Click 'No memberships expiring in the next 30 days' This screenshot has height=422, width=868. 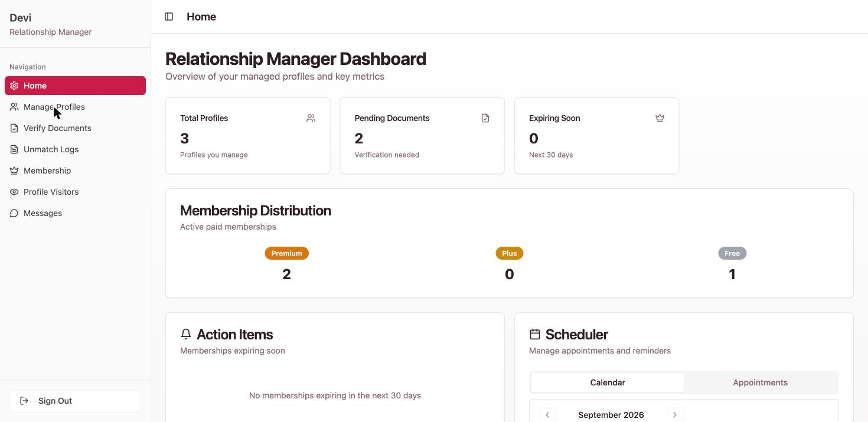(335, 395)
